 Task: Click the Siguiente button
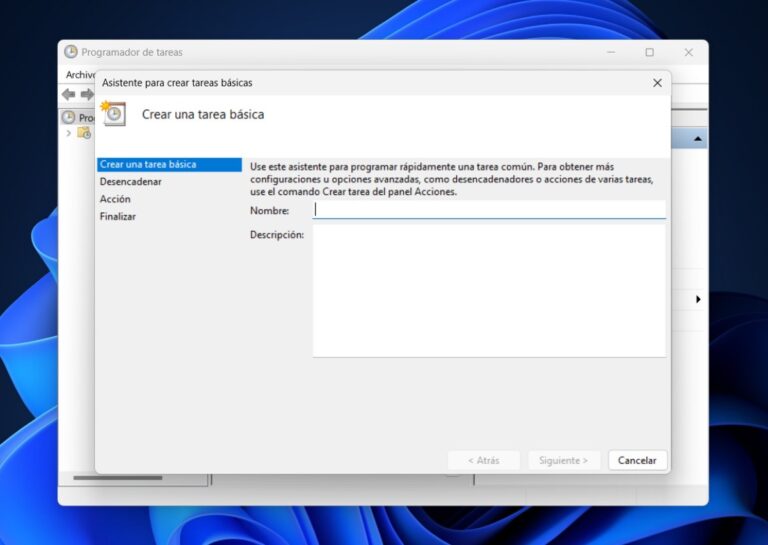(x=564, y=460)
